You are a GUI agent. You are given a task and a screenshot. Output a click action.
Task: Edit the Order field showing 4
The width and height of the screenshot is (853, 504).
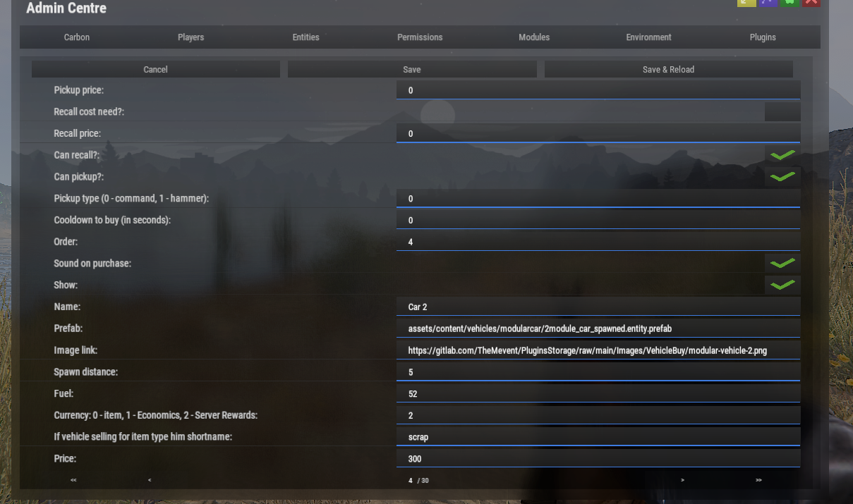[x=598, y=242]
